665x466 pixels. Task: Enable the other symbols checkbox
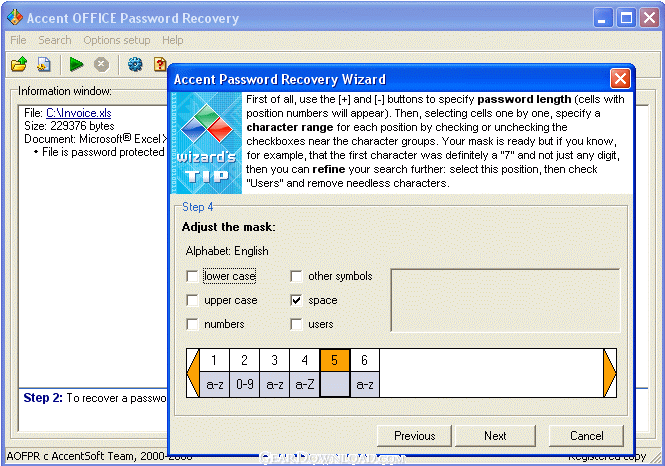(296, 276)
